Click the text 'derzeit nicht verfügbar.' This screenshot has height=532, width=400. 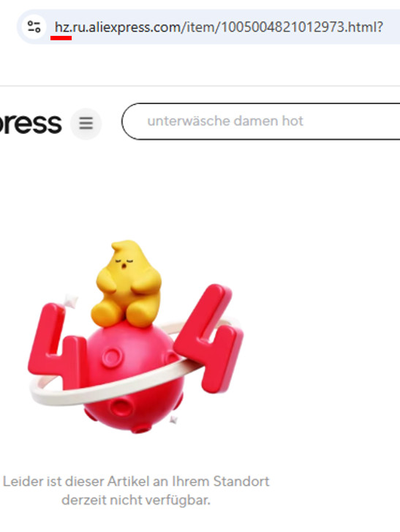136,501
